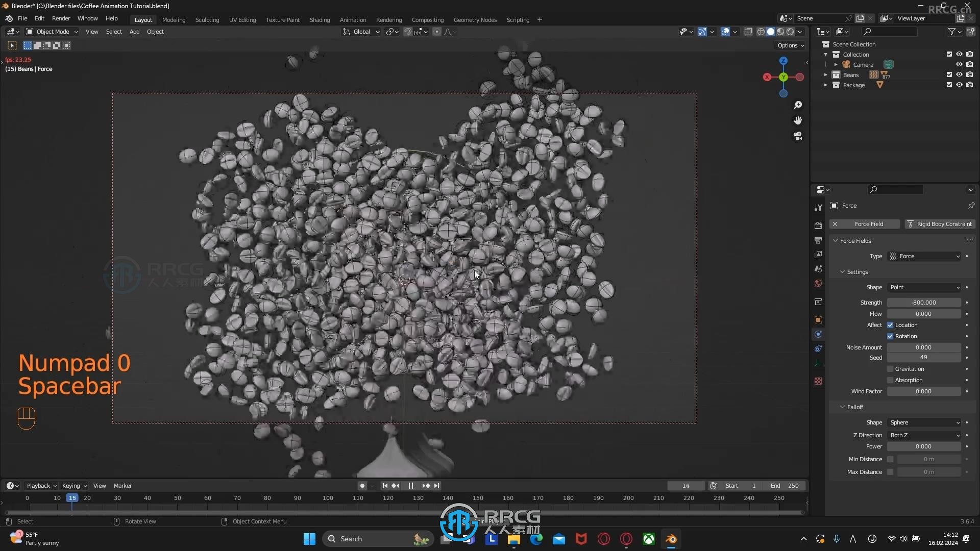Click the Play animation Spacebar button

[x=410, y=485]
